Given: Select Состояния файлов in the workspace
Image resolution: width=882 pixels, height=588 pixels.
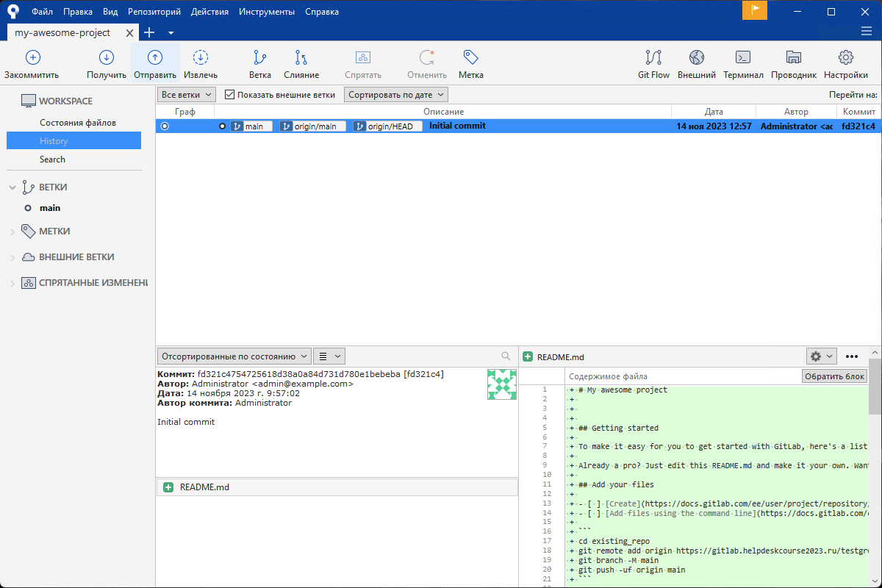Looking at the screenshot, I should point(78,123).
